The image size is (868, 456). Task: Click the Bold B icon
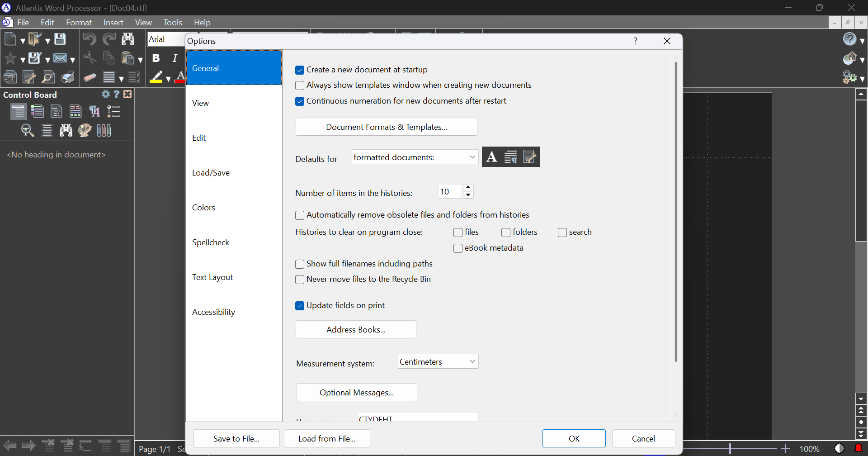coord(156,58)
